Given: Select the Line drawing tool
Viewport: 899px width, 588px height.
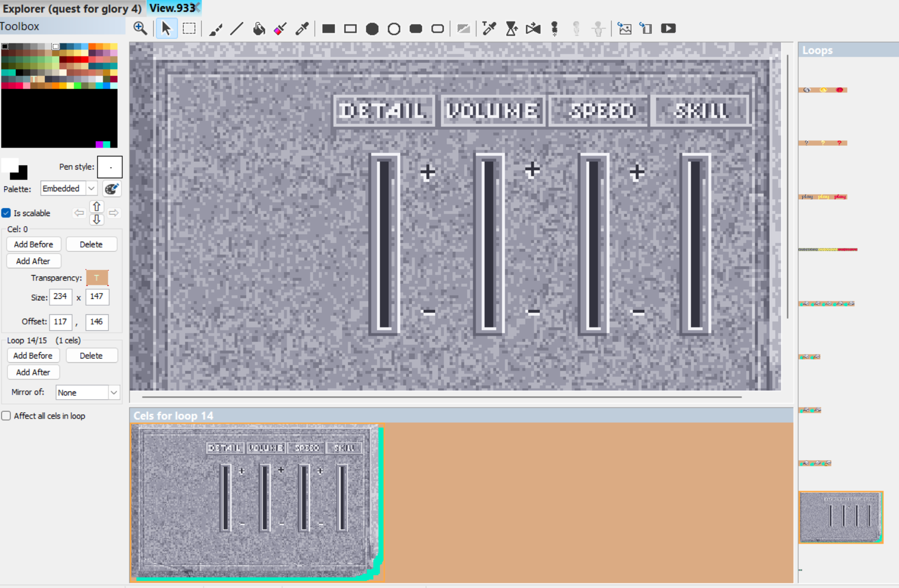Looking at the screenshot, I should (237, 29).
